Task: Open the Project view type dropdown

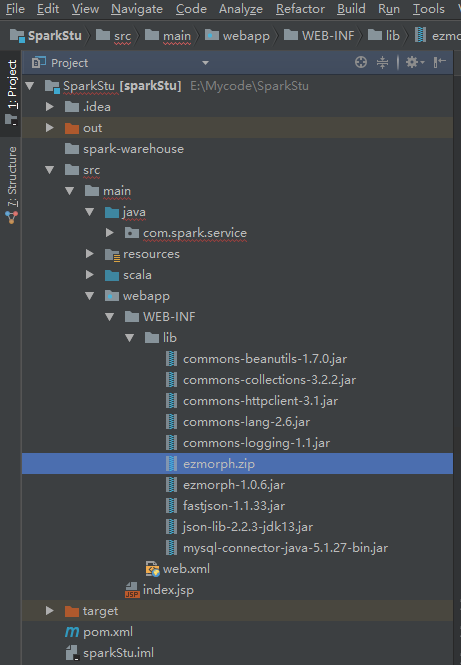Action: click(205, 63)
